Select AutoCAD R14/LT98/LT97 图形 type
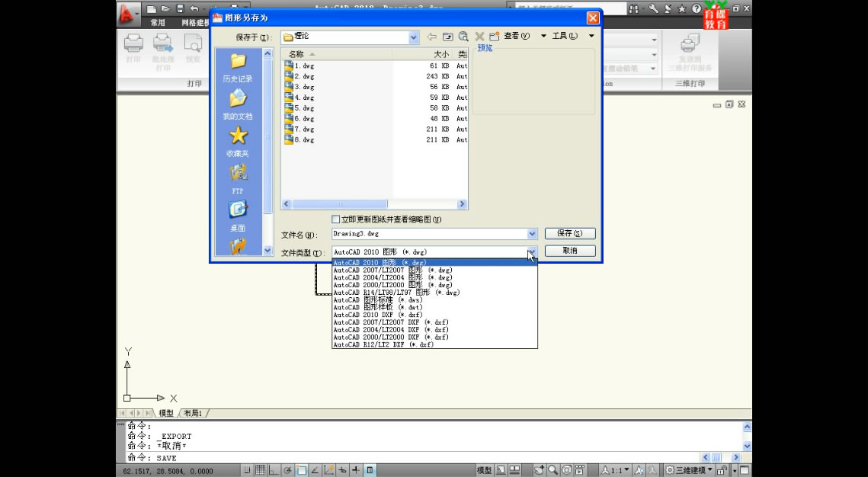Viewport: 868px width, 477px height. point(434,292)
